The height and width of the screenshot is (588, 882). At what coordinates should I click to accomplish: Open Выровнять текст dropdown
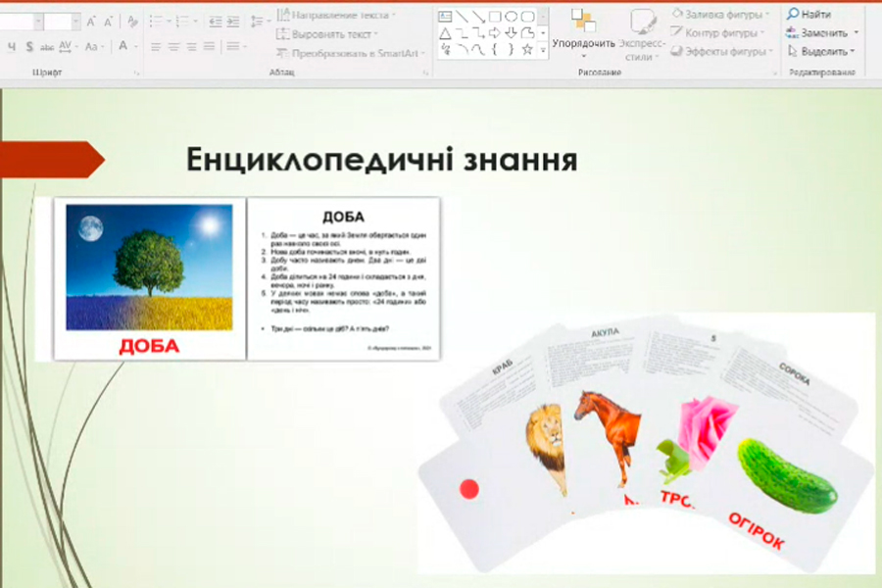coord(327,34)
